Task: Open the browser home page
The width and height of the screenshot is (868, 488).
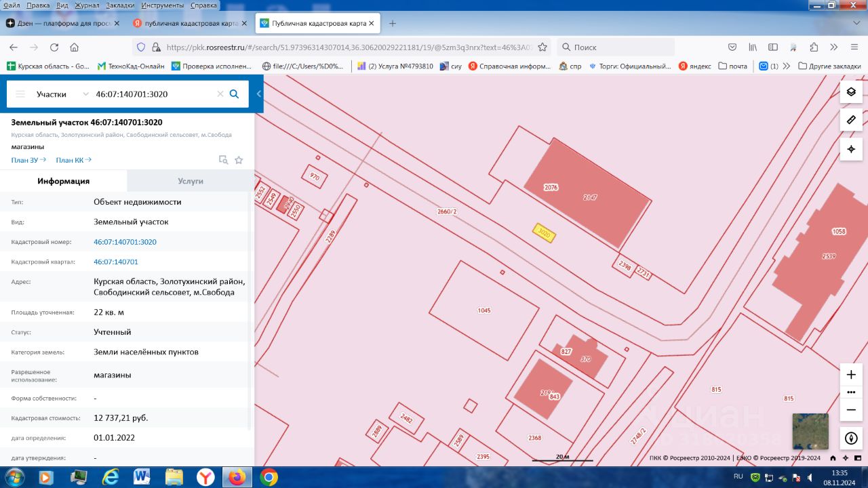Action: [75, 47]
